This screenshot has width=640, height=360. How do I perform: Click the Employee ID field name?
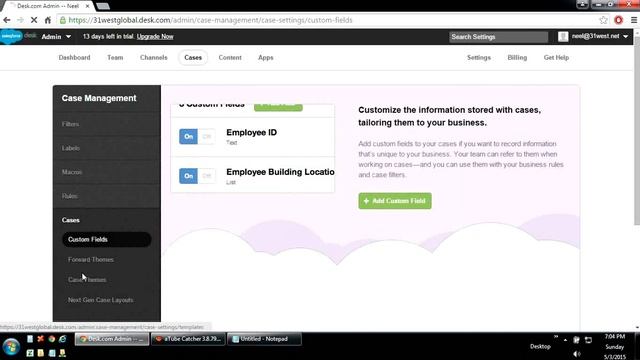pos(251,132)
